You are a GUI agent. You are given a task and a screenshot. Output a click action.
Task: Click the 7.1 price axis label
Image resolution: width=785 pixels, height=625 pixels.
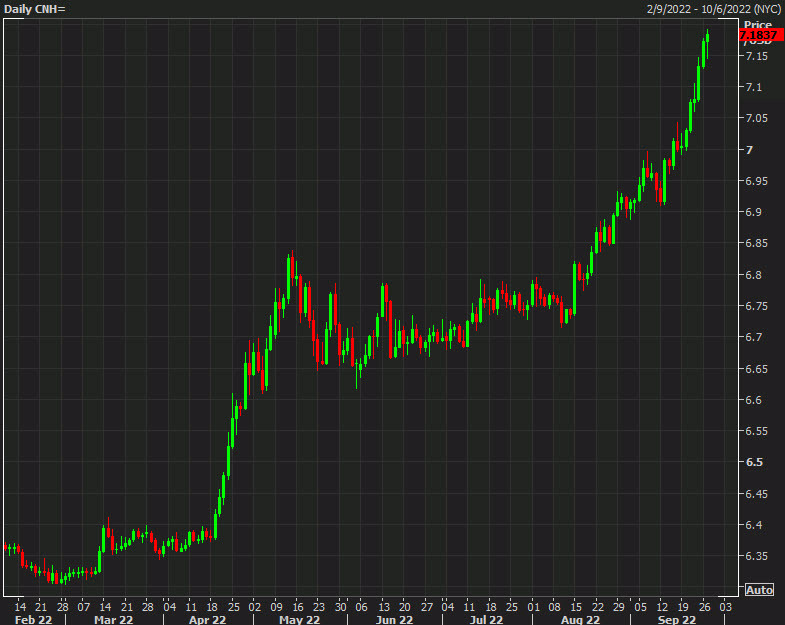point(753,87)
